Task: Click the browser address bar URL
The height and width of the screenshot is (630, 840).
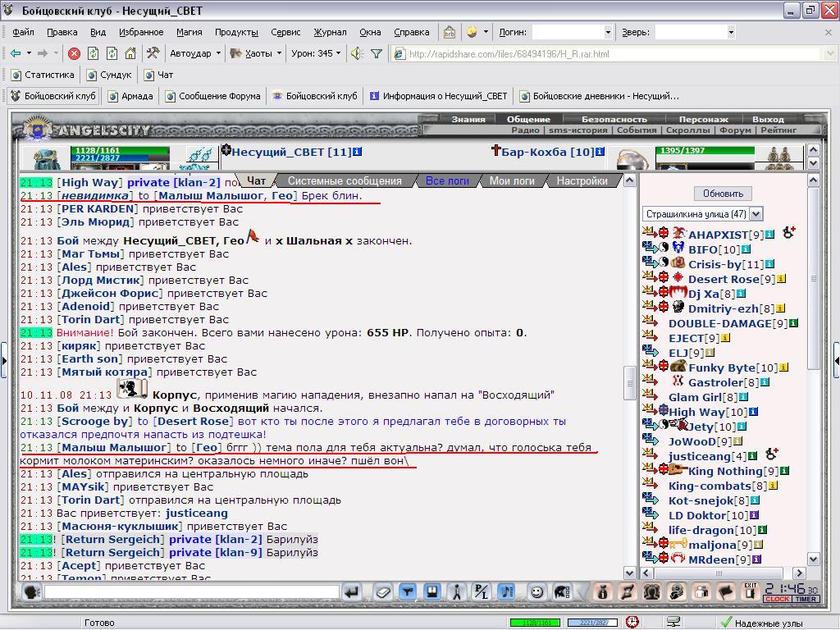Action: [x=606, y=53]
